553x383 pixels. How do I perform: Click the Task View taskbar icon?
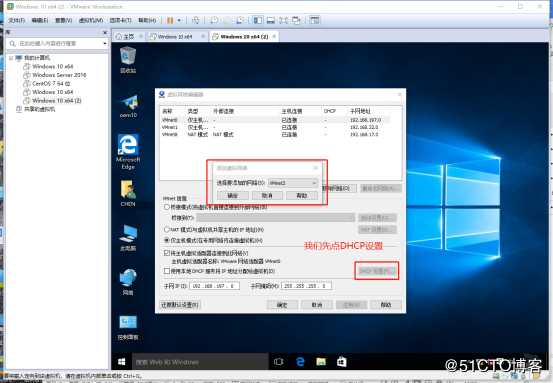[x=279, y=362]
